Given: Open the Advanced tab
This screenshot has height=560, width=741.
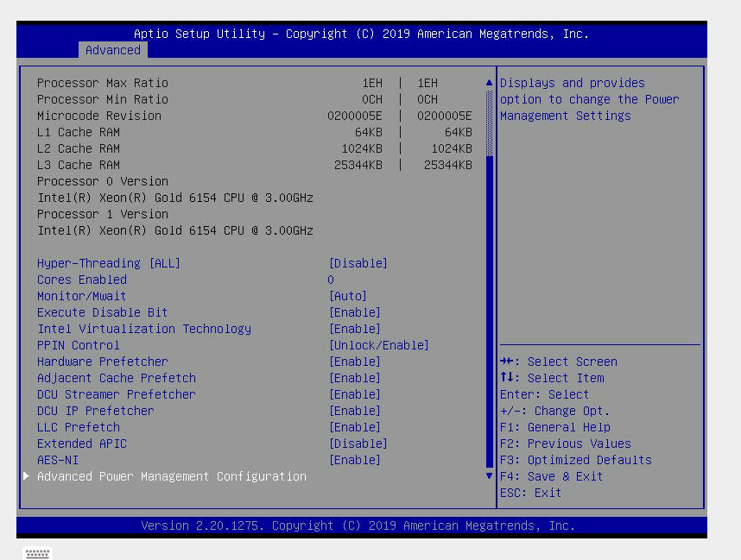Looking at the screenshot, I should click(x=113, y=50).
